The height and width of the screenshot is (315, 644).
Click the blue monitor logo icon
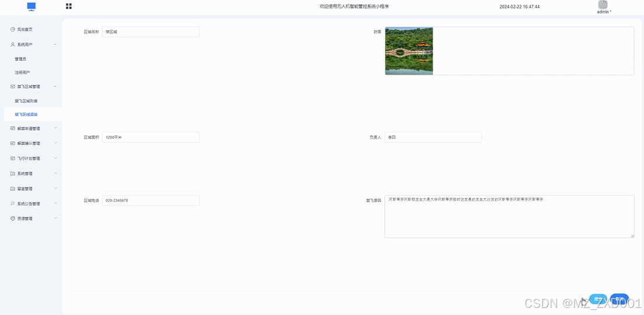(x=32, y=6)
